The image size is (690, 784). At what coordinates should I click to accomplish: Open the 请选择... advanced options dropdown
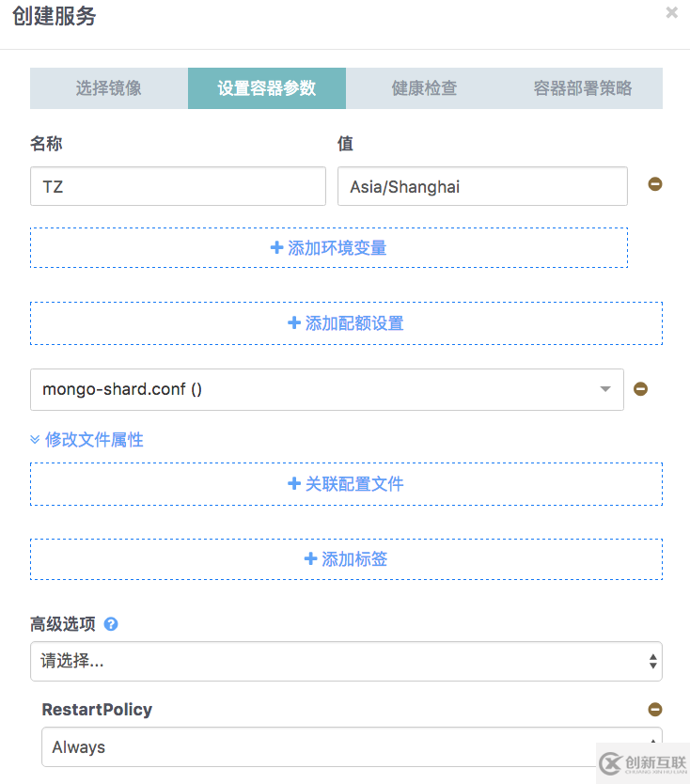click(346, 661)
